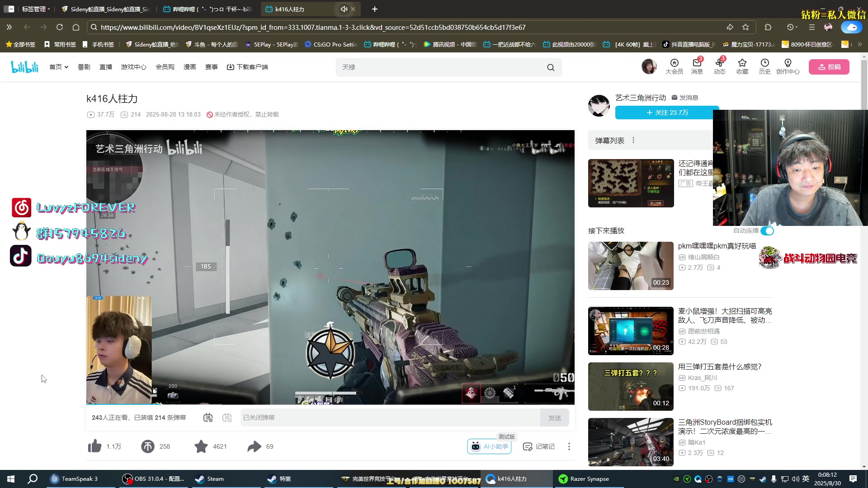Switch to 哔哩哔哩 干杯 browser tab
This screenshot has height=488, width=868.
(208, 9)
